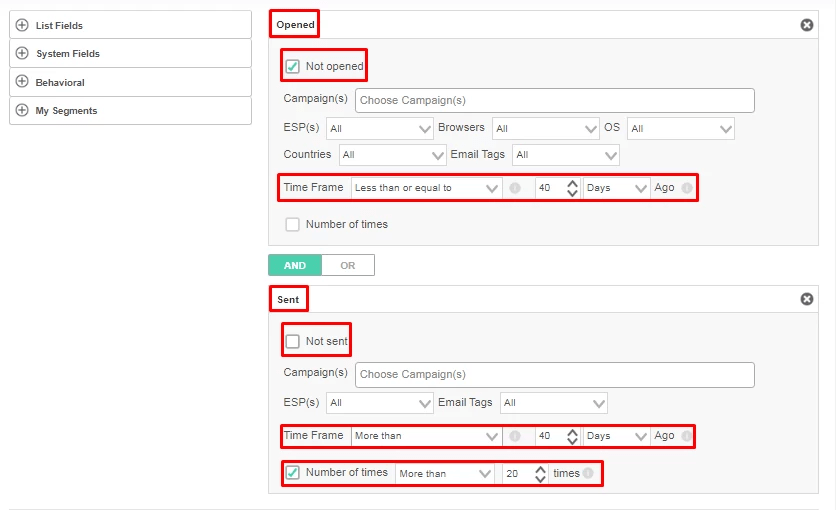
Task: Remove the Opened condition with X icon
Action: [807, 25]
